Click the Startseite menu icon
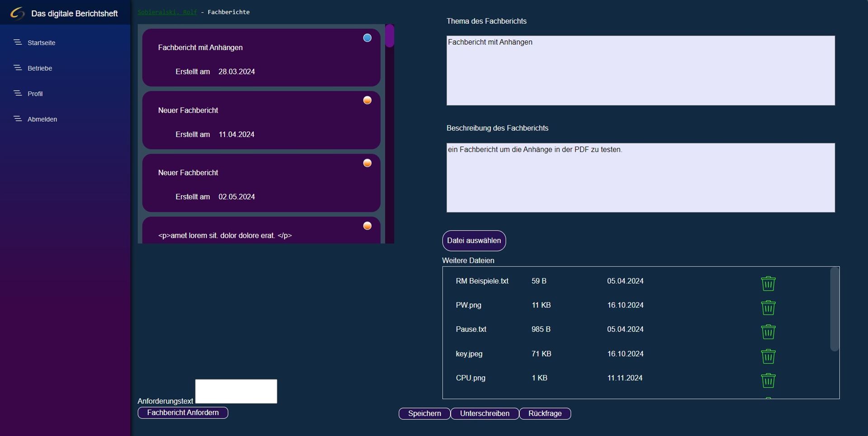The width and height of the screenshot is (868, 436). tap(18, 42)
